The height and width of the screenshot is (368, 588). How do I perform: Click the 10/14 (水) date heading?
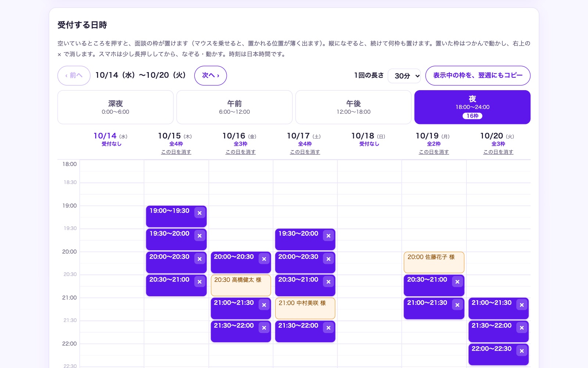(x=111, y=136)
